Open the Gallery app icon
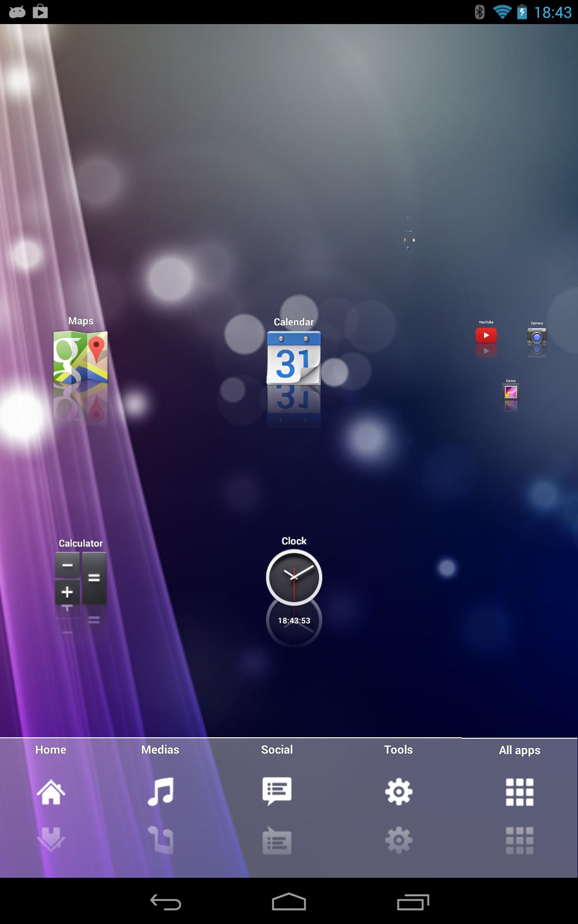 [511, 392]
